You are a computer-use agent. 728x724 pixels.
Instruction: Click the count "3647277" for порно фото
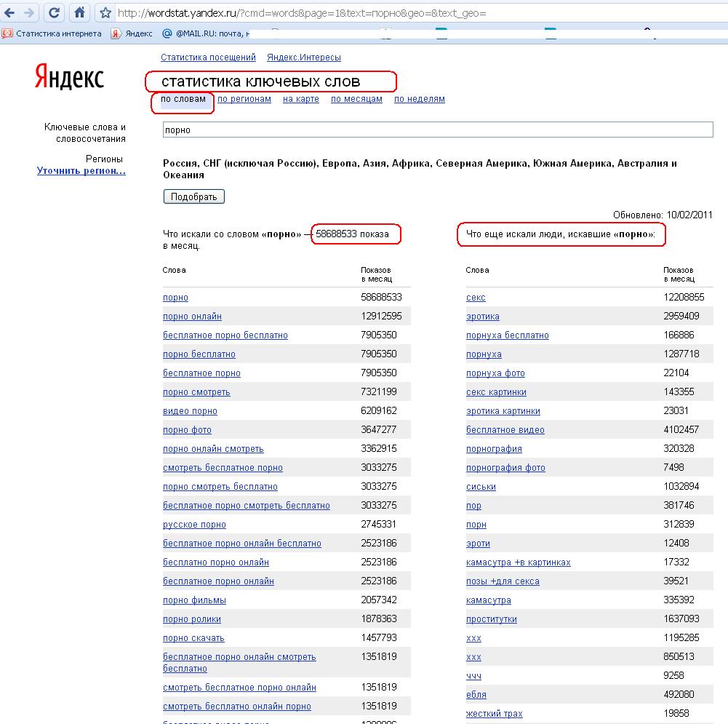coord(379,429)
